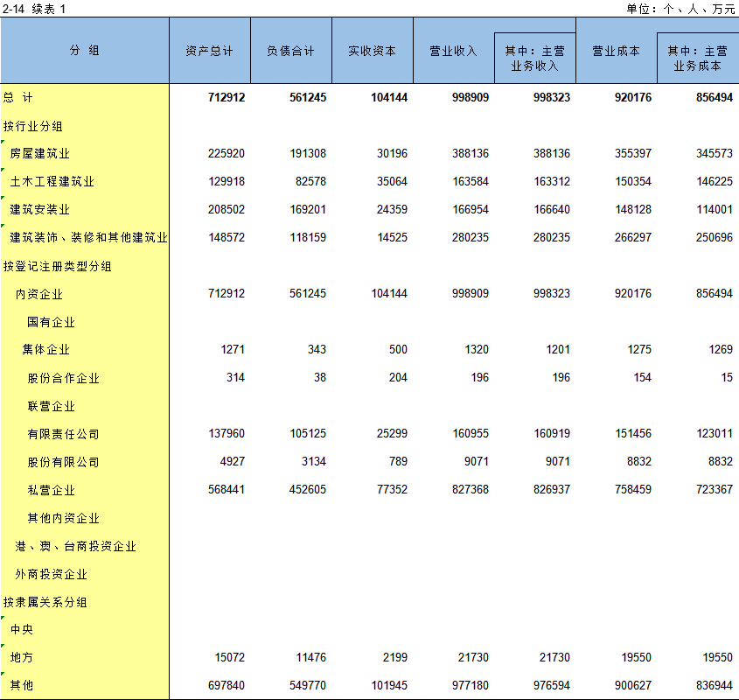Click the 负债合计 column header

pos(291,51)
